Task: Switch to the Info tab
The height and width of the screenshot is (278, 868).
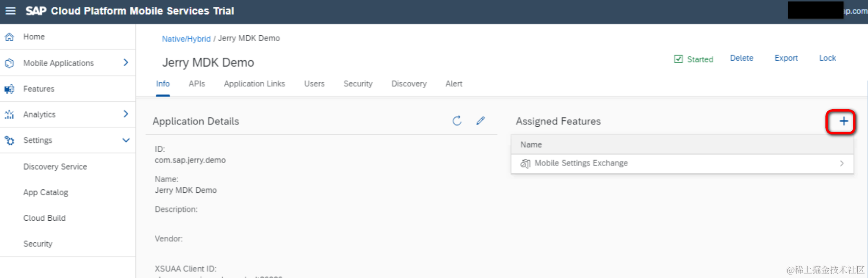Action: [163, 84]
